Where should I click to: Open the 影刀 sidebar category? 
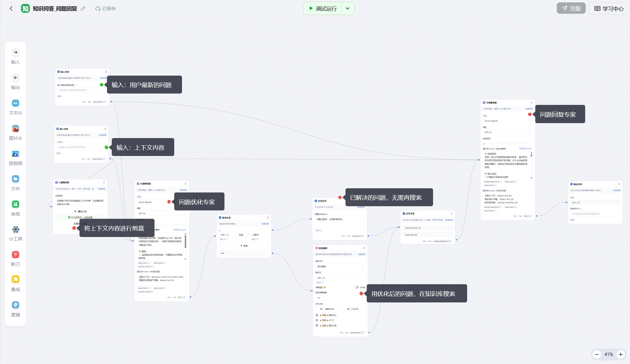(16, 255)
